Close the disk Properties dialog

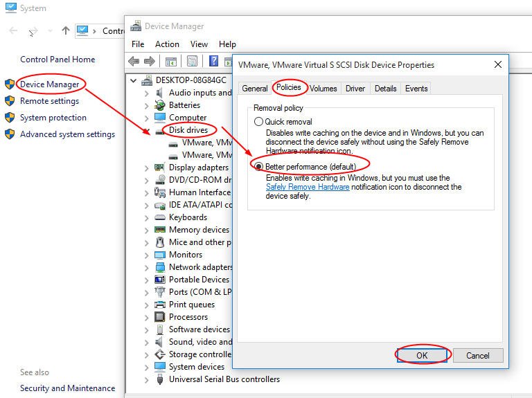pos(498,64)
